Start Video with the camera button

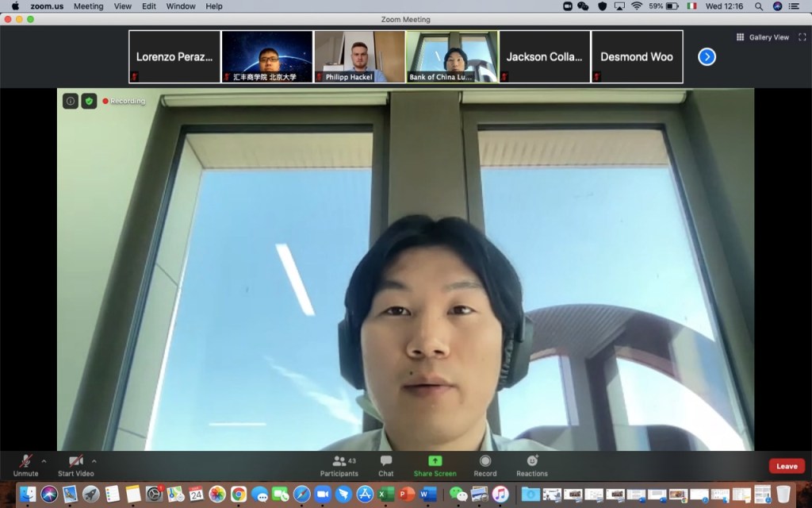tap(75, 464)
